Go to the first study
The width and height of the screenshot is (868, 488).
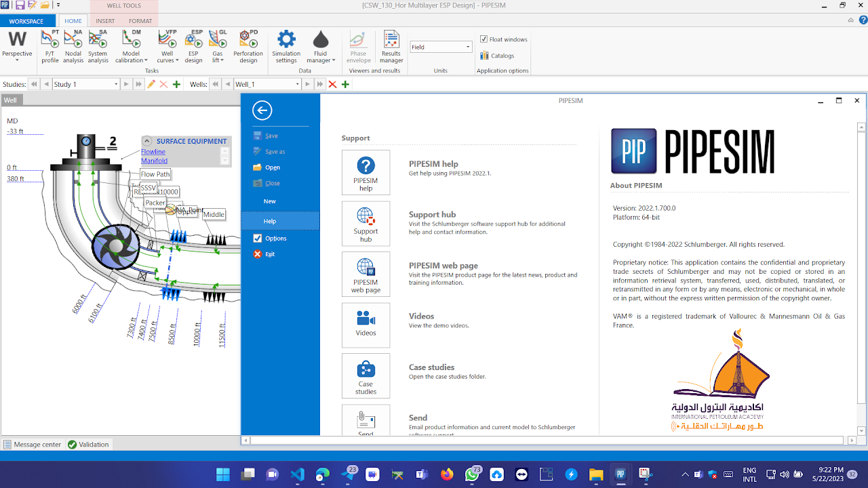point(33,84)
